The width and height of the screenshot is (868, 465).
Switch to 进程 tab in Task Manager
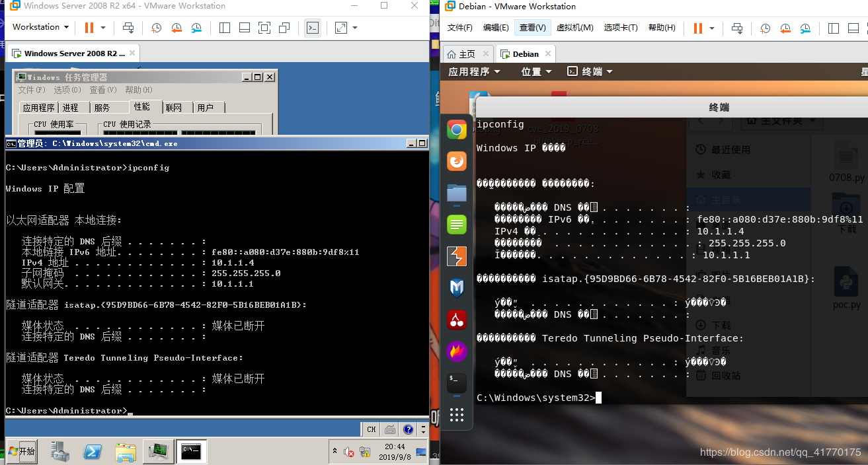click(71, 108)
